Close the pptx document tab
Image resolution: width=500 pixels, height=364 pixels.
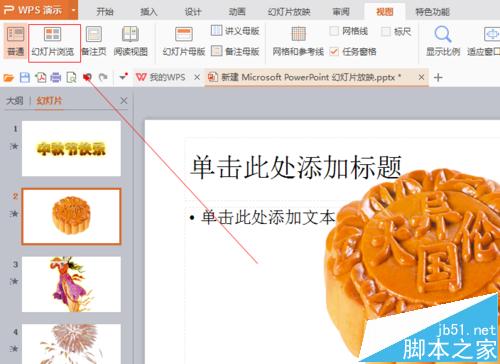421,77
